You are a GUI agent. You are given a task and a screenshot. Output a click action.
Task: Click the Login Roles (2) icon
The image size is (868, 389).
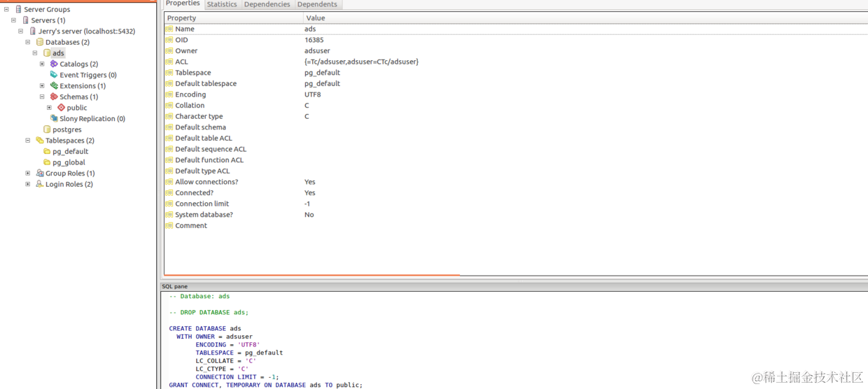[x=40, y=184]
